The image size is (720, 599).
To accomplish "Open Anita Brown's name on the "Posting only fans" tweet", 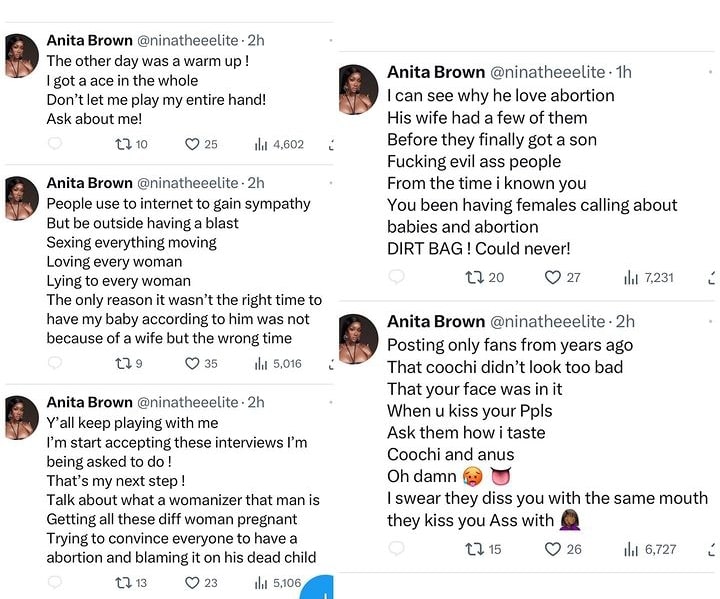I will click(435, 321).
